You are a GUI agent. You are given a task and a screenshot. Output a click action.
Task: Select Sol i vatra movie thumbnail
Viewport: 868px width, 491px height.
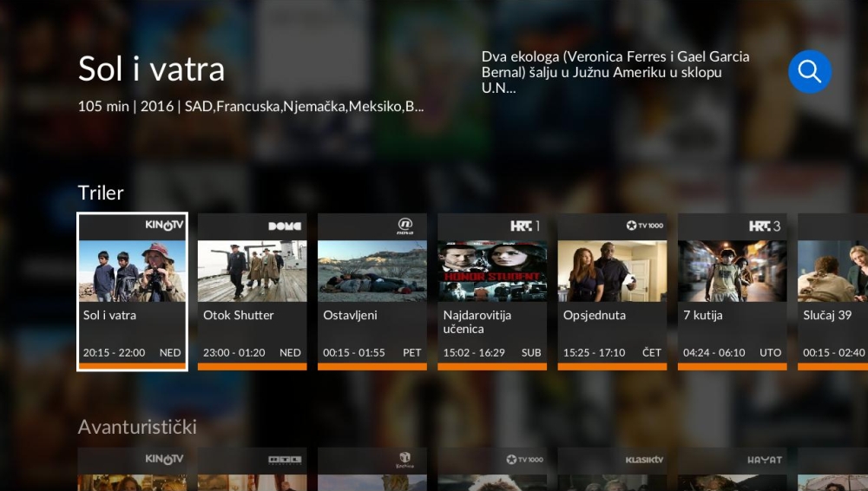click(x=132, y=271)
